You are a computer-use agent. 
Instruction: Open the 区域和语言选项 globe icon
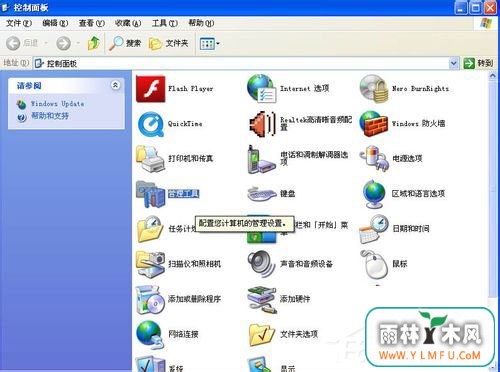click(374, 194)
